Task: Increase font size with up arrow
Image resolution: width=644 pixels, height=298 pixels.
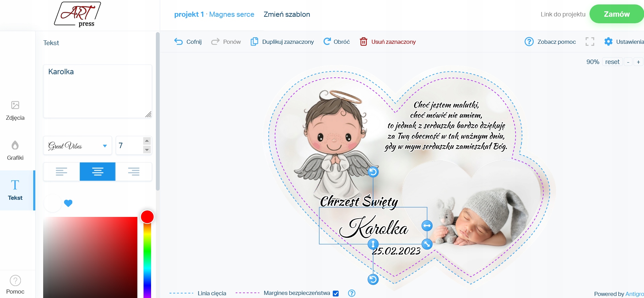Action: click(x=147, y=141)
